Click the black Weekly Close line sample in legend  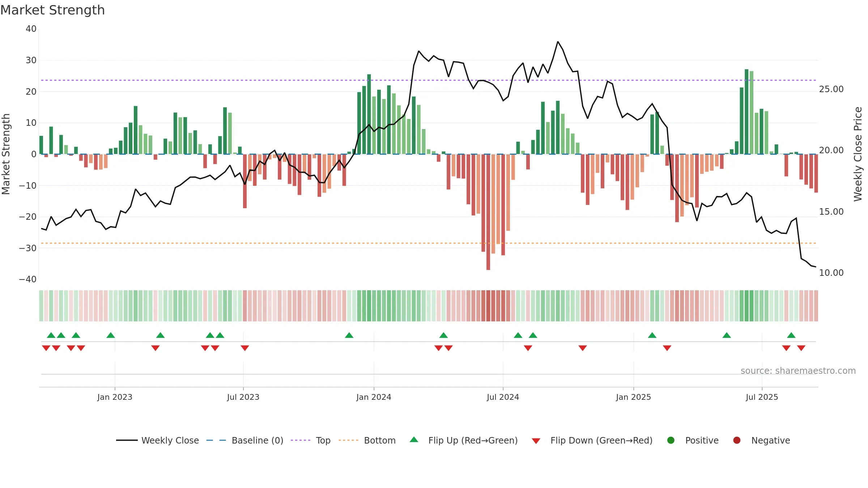[x=127, y=440]
